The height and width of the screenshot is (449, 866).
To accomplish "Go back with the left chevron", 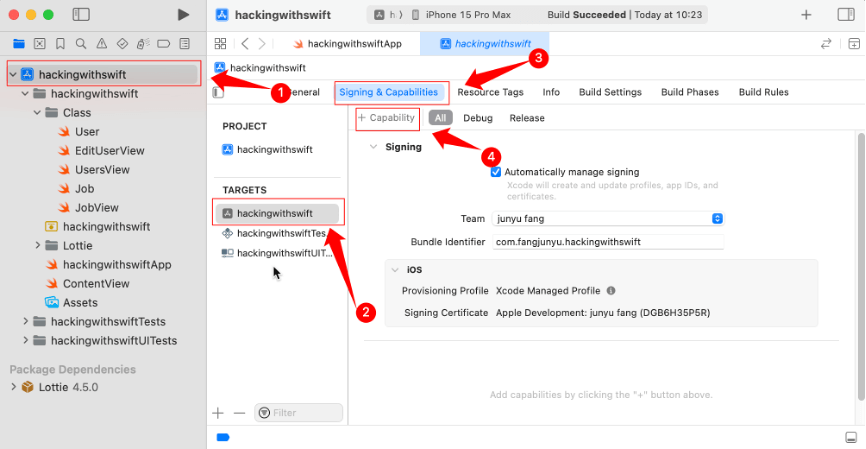I will [245, 44].
